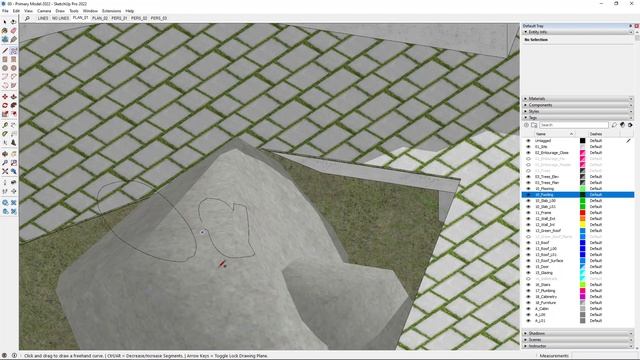Select the Scale tool
The width and height of the screenshot is (640, 360).
coord(5,114)
